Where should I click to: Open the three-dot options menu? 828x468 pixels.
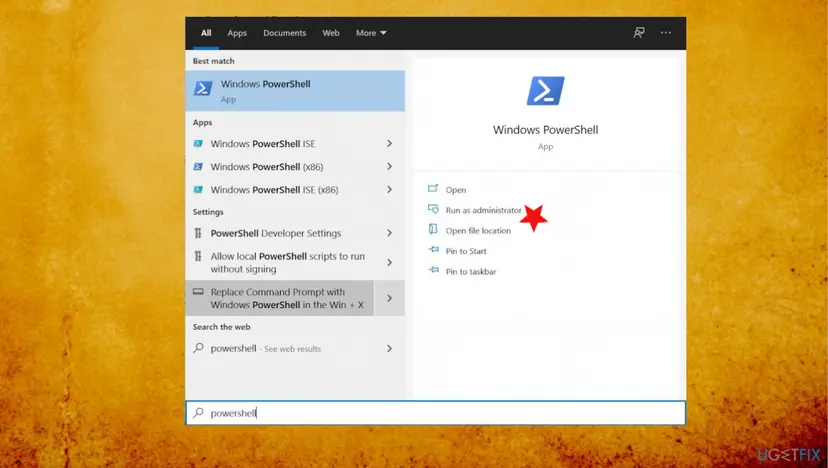tap(665, 33)
